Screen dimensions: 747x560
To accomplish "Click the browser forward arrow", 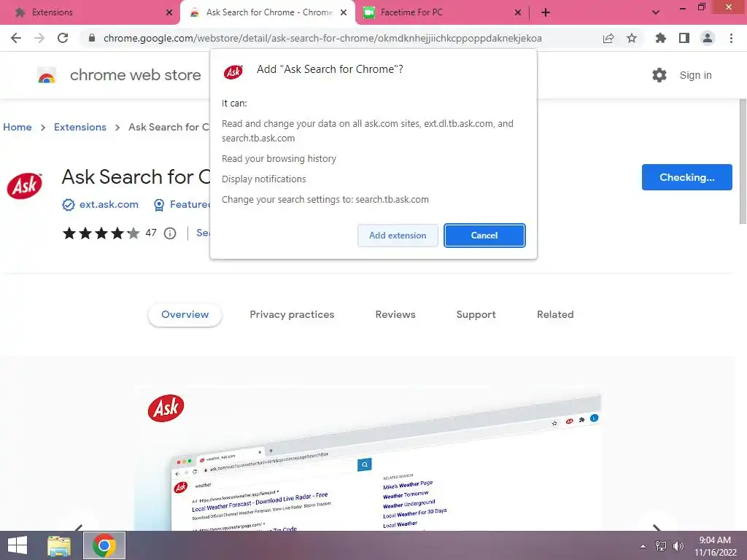I will tap(39, 38).
